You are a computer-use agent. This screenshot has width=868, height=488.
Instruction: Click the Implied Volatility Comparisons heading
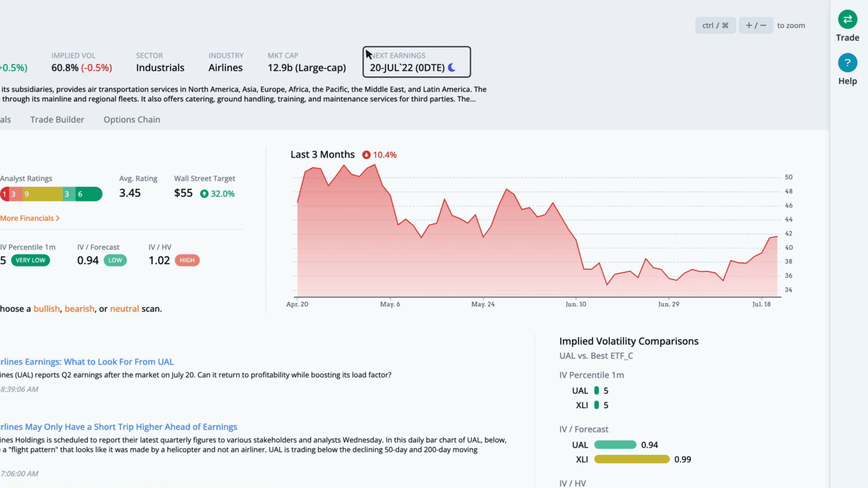tap(629, 341)
